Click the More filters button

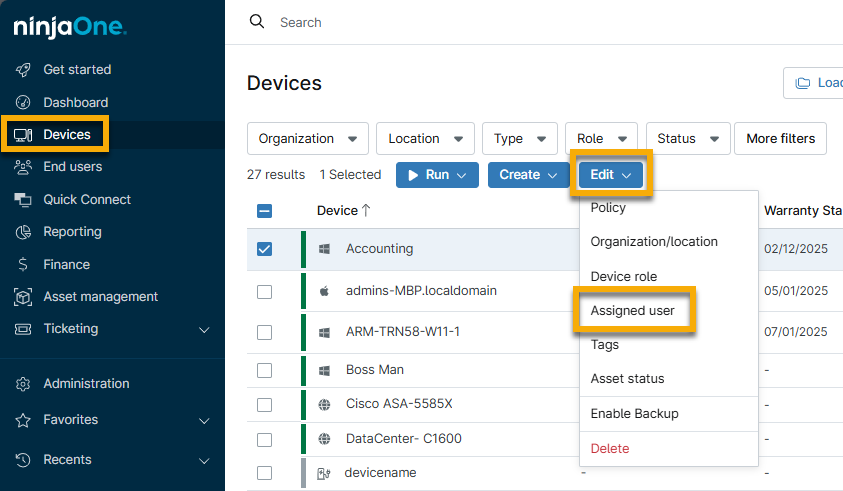coord(780,139)
